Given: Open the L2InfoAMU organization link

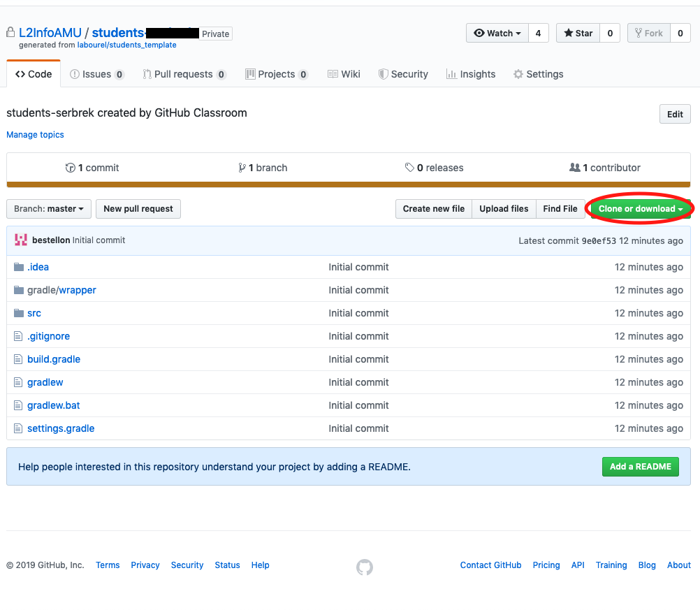Looking at the screenshot, I should (50, 33).
